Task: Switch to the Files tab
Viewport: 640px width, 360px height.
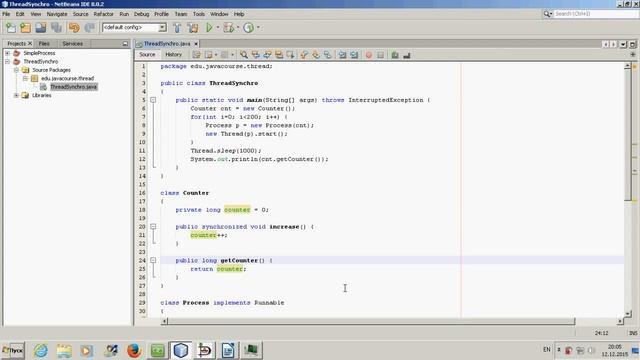Action: point(44,44)
